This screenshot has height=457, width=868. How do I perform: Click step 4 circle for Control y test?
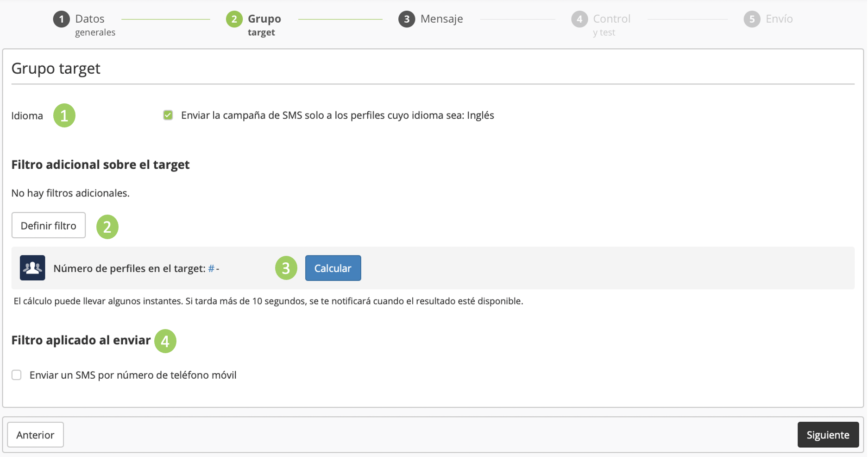tap(579, 19)
